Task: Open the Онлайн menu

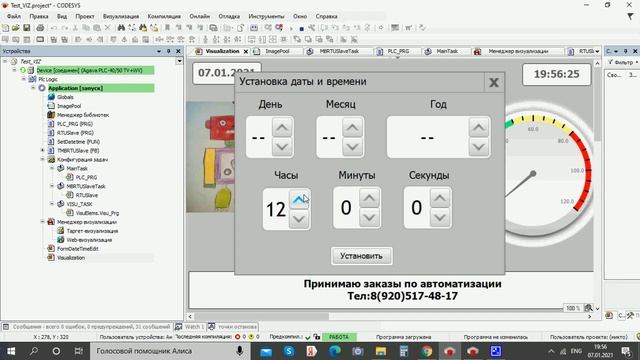Action: [x=200, y=16]
